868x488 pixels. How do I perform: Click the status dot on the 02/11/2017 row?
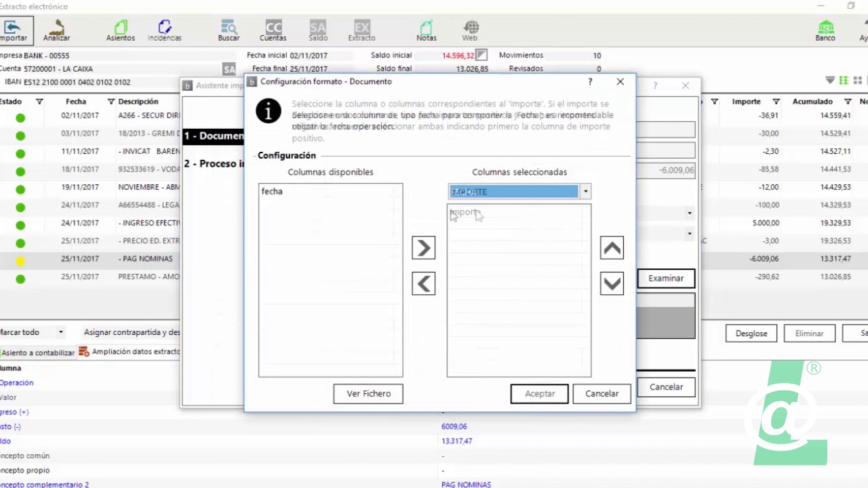click(20, 118)
